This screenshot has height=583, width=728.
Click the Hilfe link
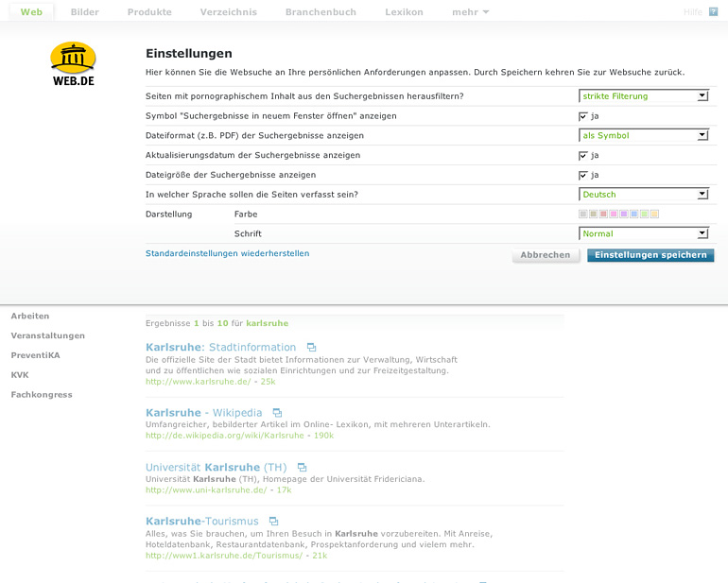693,12
